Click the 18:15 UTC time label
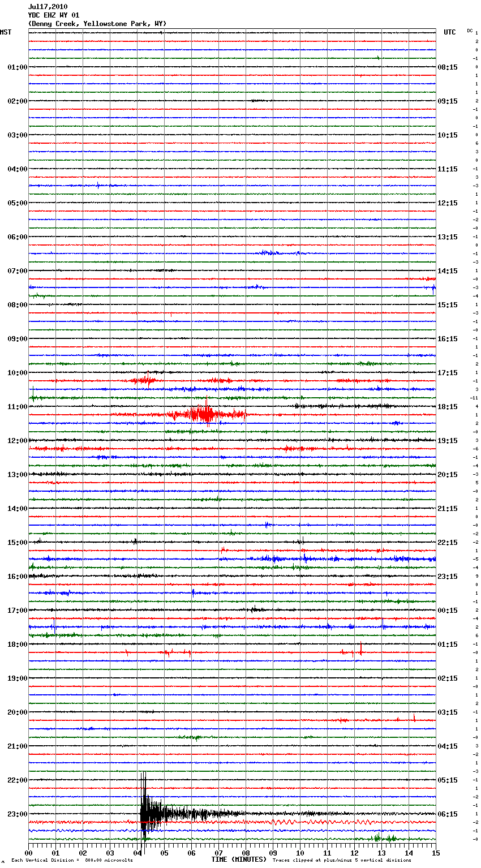 448,407
